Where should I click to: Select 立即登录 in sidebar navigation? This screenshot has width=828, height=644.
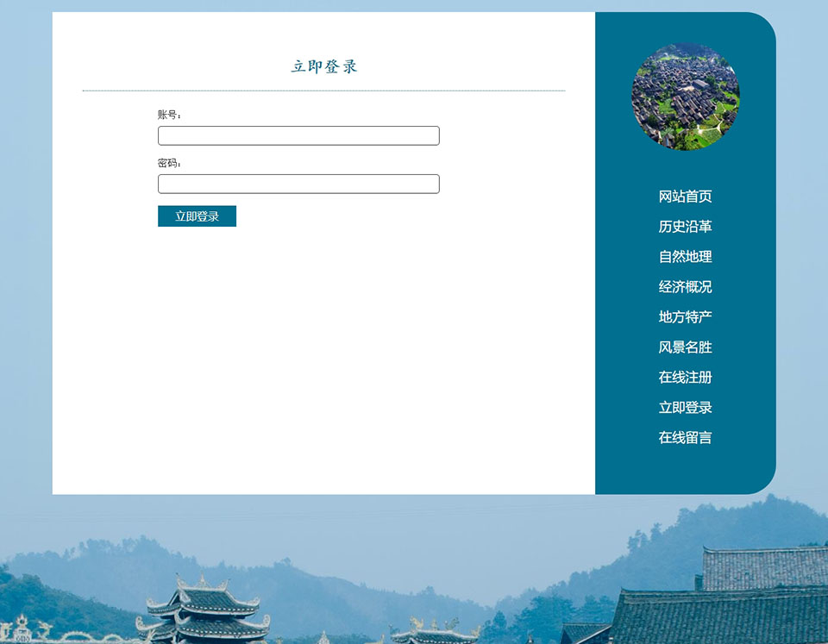[x=685, y=407]
